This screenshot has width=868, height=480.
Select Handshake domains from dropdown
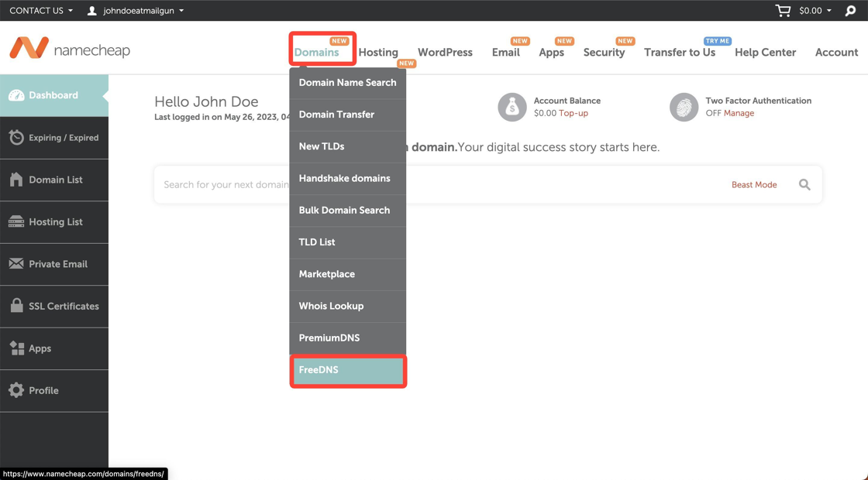point(348,179)
